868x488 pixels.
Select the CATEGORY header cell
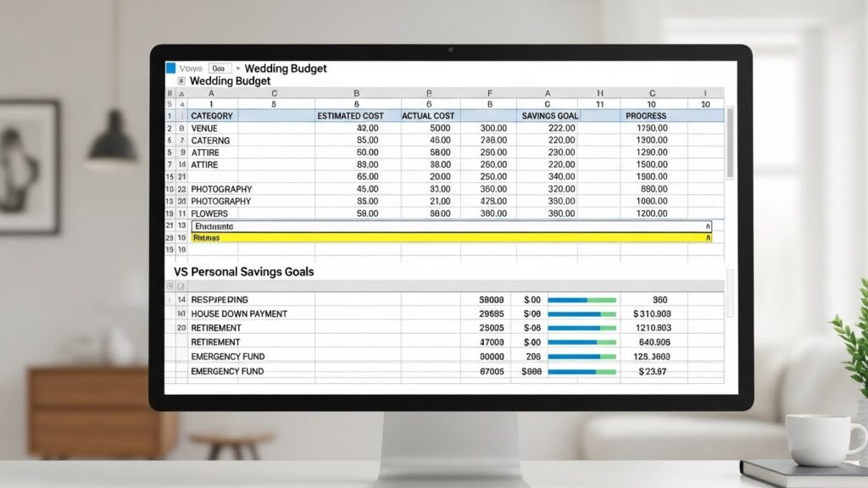212,115
